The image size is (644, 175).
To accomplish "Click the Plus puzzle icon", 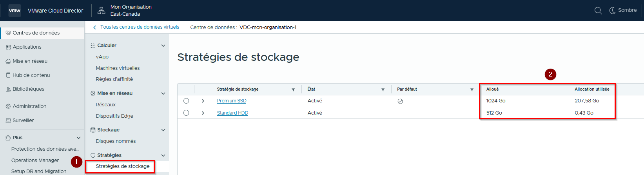I will pyautogui.click(x=8, y=138).
